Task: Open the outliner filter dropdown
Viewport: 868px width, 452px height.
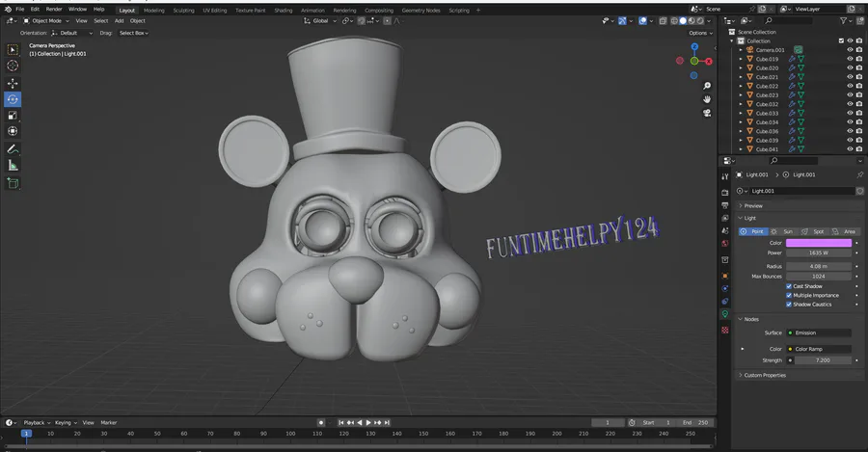Action: (x=846, y=21)
